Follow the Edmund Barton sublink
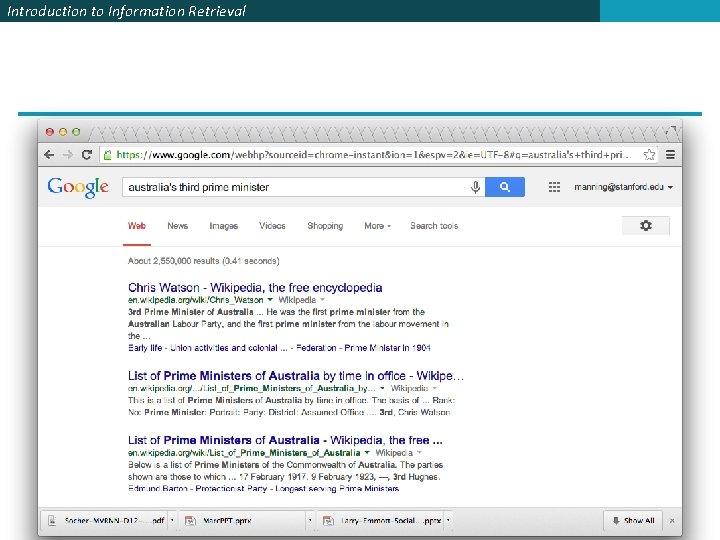This screenshot has width=720, height=540. (x=158, y=488)
